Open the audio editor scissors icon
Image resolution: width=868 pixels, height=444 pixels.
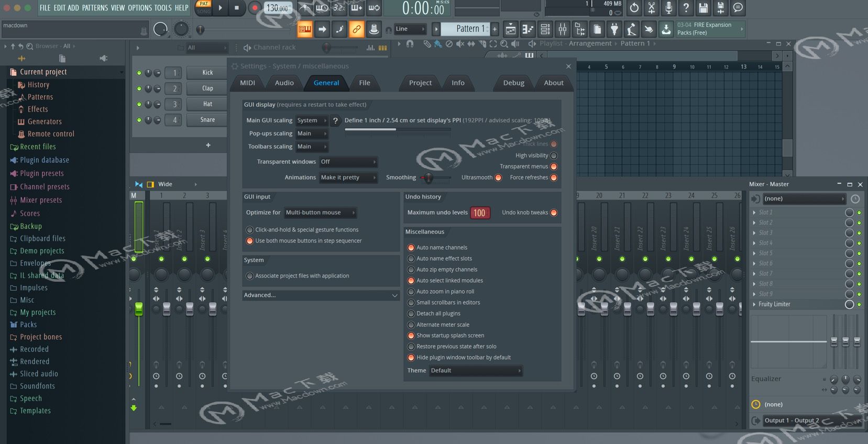pos(651,8)
